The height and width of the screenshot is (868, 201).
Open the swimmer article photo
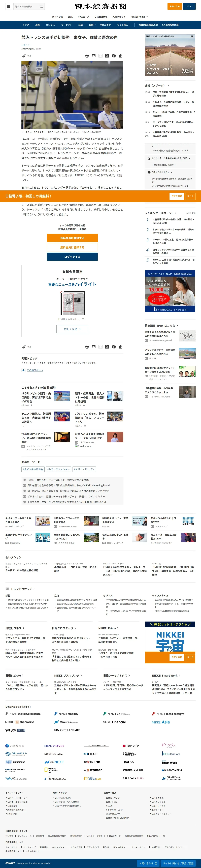tap(72, 95)
